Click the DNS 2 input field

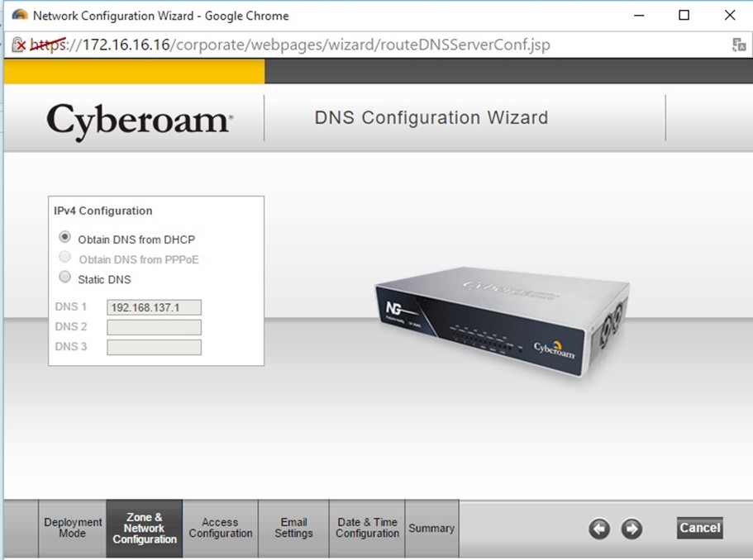click(154, 327)
